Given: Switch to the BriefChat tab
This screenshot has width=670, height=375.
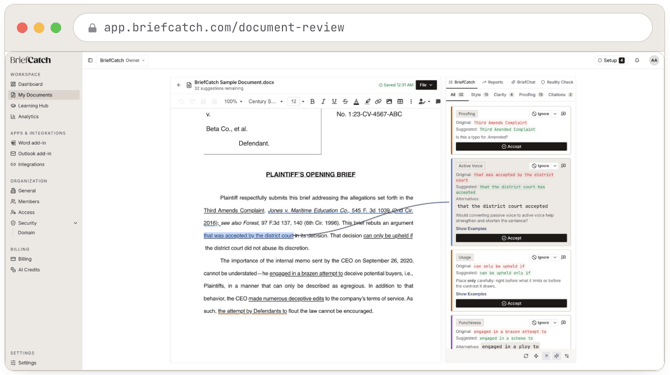Looking at the screenshot, I should [523, 82].
